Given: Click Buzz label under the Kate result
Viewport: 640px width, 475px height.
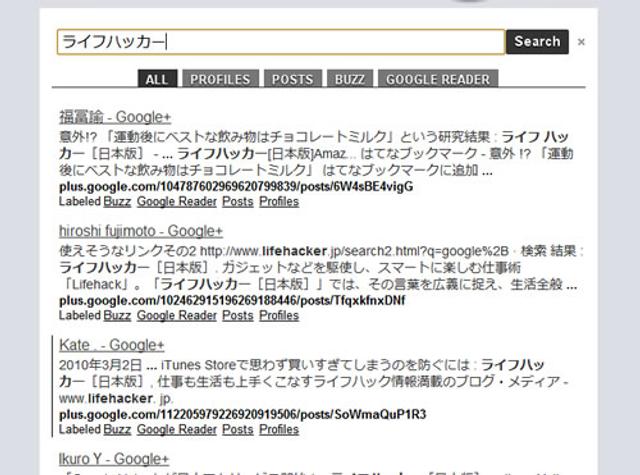Looking at the screenshot, I should click(117, 429).
